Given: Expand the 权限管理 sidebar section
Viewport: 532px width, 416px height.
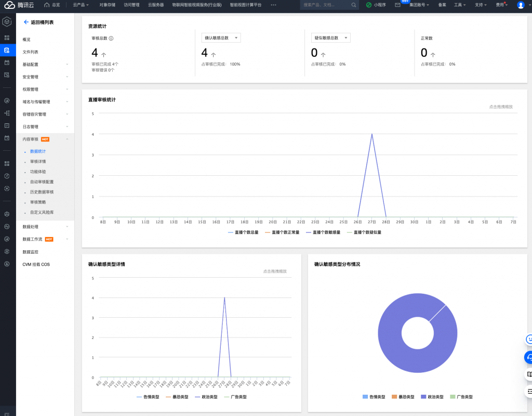Looking at the screenshot, I should [45, 89].
